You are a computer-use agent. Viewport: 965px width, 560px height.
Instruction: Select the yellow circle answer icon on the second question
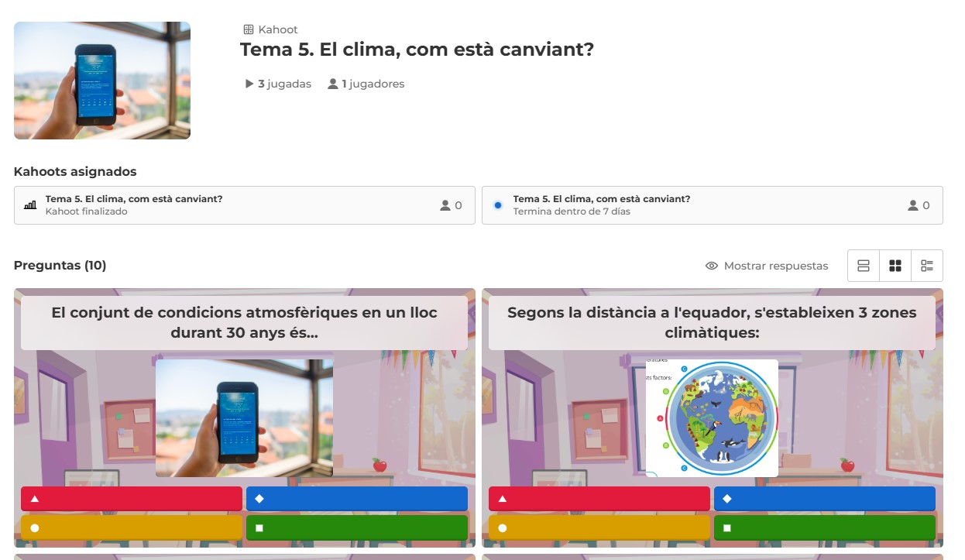(x=501, y=527)
